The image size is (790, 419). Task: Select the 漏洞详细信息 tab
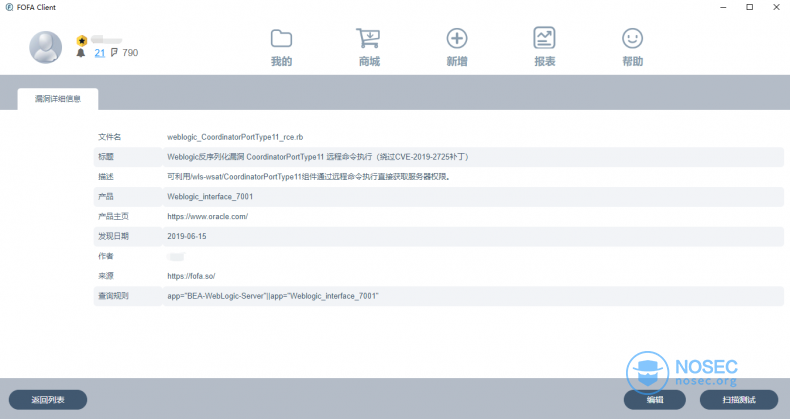point(58,99)
